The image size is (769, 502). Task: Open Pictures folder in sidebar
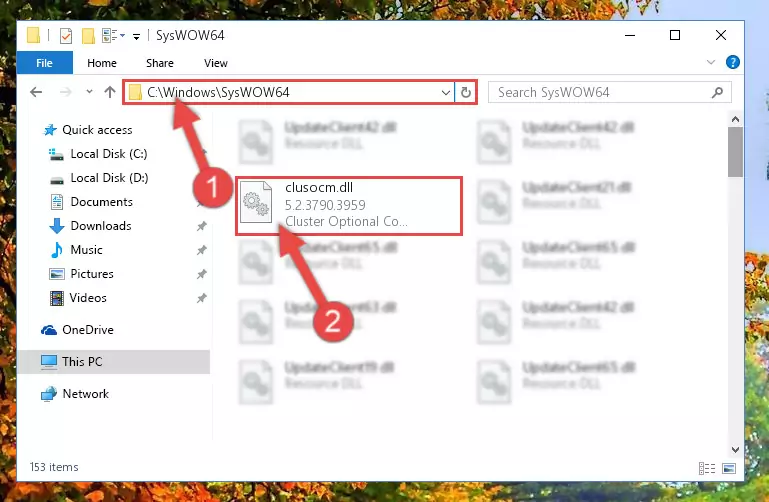pos(92,274)
